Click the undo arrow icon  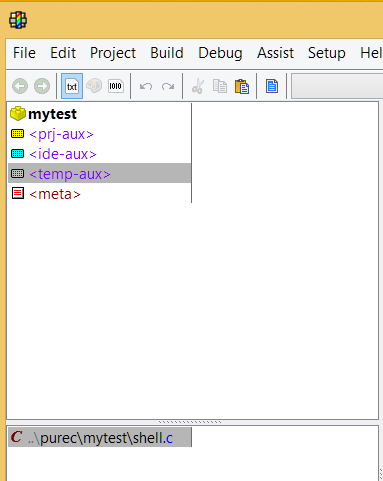[146, 87]
